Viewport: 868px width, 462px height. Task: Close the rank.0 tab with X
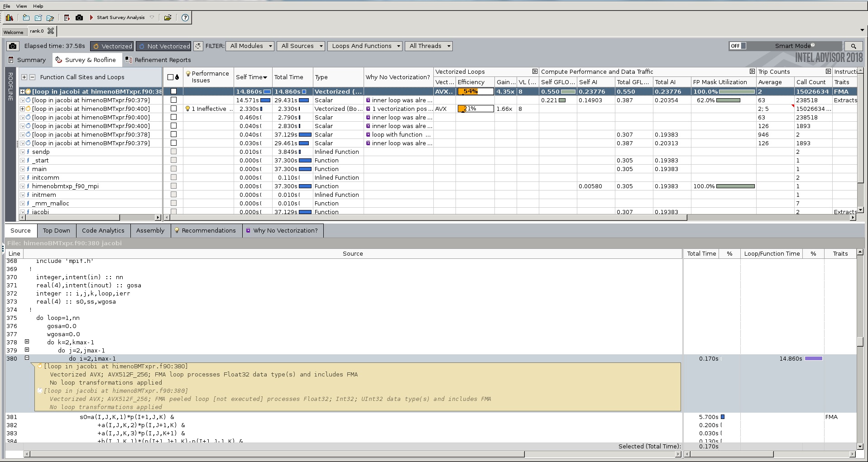51,31
